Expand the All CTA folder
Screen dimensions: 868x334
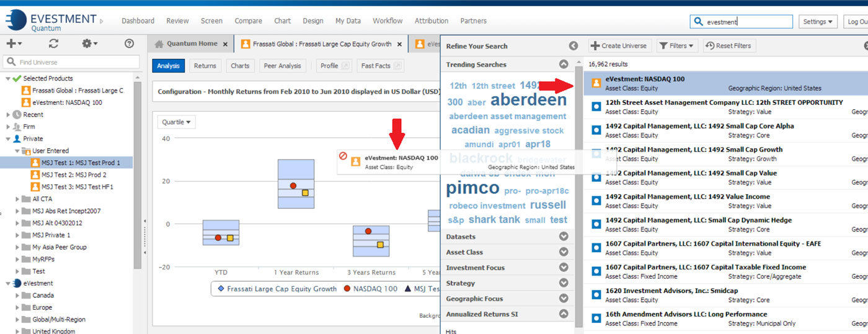pos(17,199)
